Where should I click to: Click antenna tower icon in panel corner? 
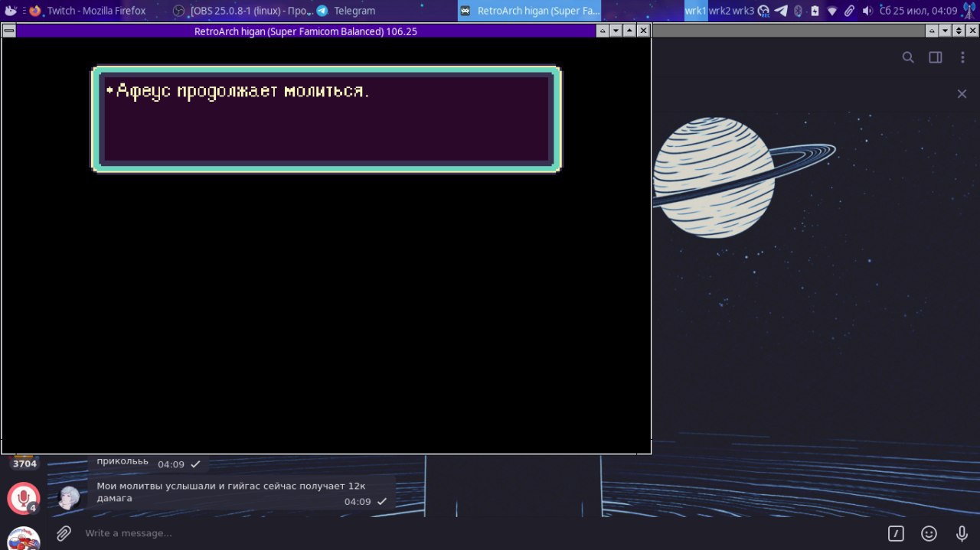pyautogui.click(x=969, y=11)
